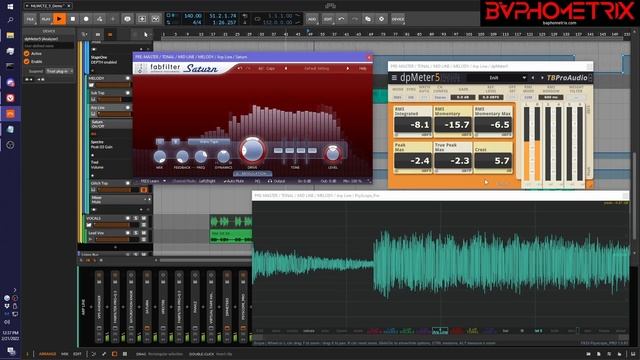Click the Peak Max -2.4 readout

tap(413, 160)
